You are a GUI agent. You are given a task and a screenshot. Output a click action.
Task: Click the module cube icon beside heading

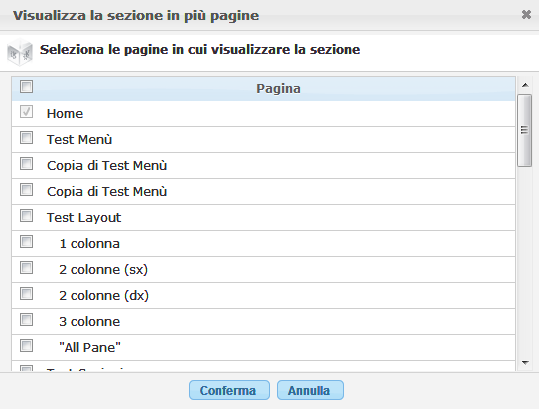click(20, 52)
